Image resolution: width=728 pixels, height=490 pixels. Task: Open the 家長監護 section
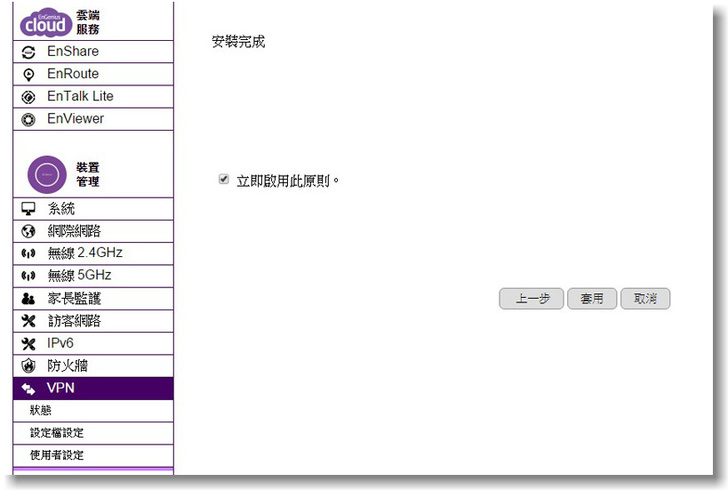93,298
